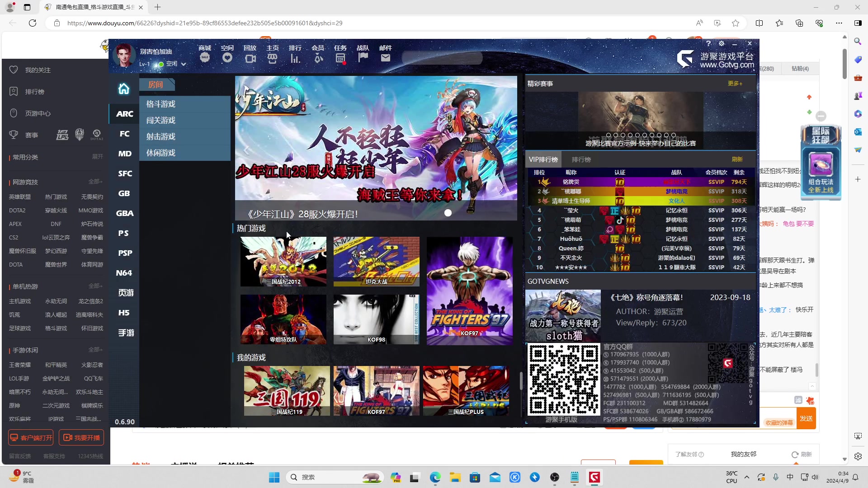This screenshot has height=488, width=868.
Task: Open the 主页 homepage icon
Action: [x=273, y=54]
